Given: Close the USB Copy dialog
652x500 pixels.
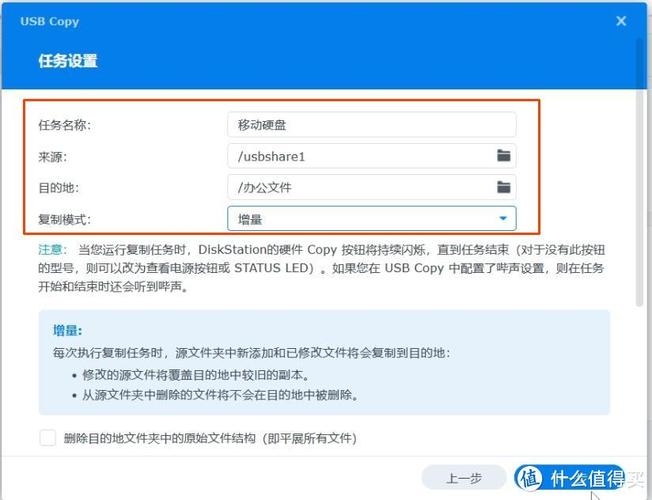Looking at the screenshot, I should point(621,21).
